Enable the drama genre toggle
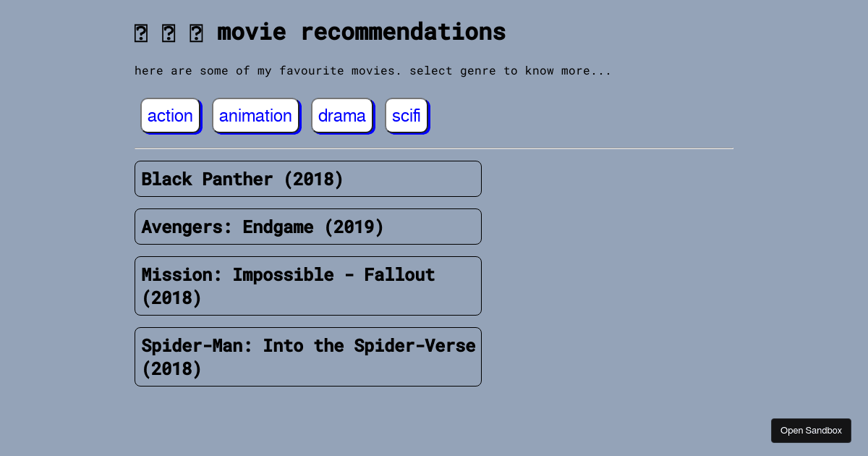The height and width of the screenshot is (456, 868). (341, 115)
